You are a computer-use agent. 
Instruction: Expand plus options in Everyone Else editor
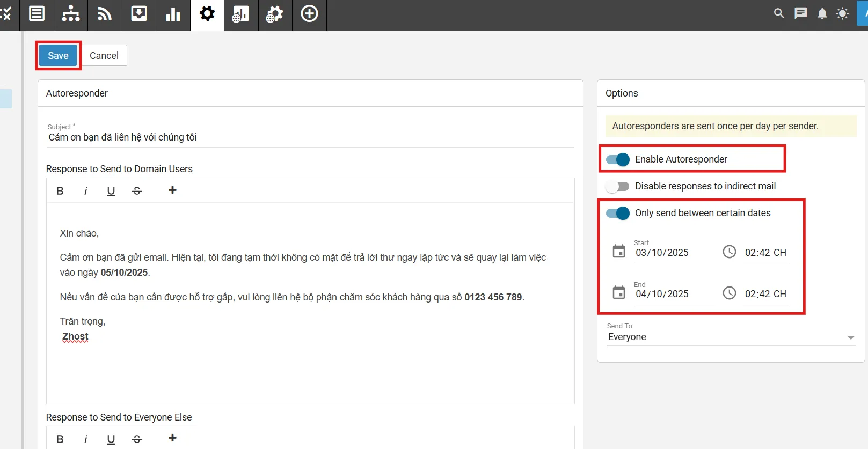click(172, 438)
